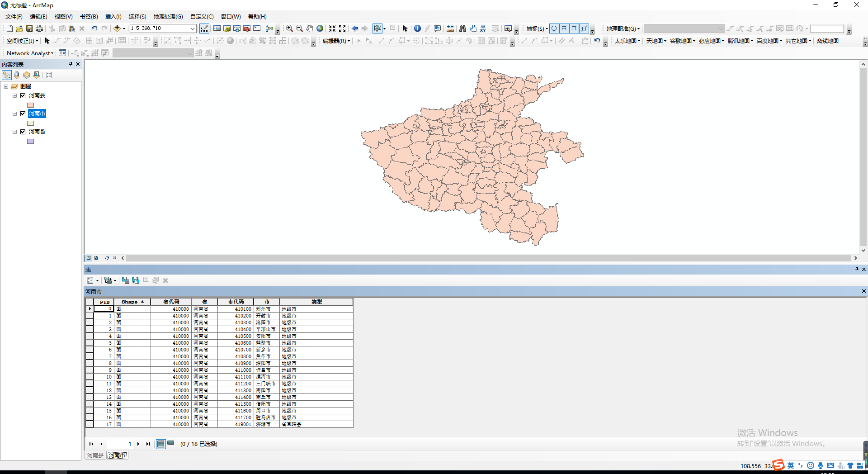Click the 市代码 column header

[236, 302]
